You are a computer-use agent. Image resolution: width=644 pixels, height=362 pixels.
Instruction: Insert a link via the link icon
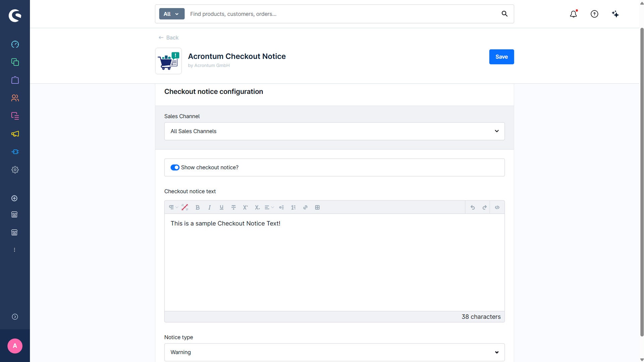[x=305, y=207]
